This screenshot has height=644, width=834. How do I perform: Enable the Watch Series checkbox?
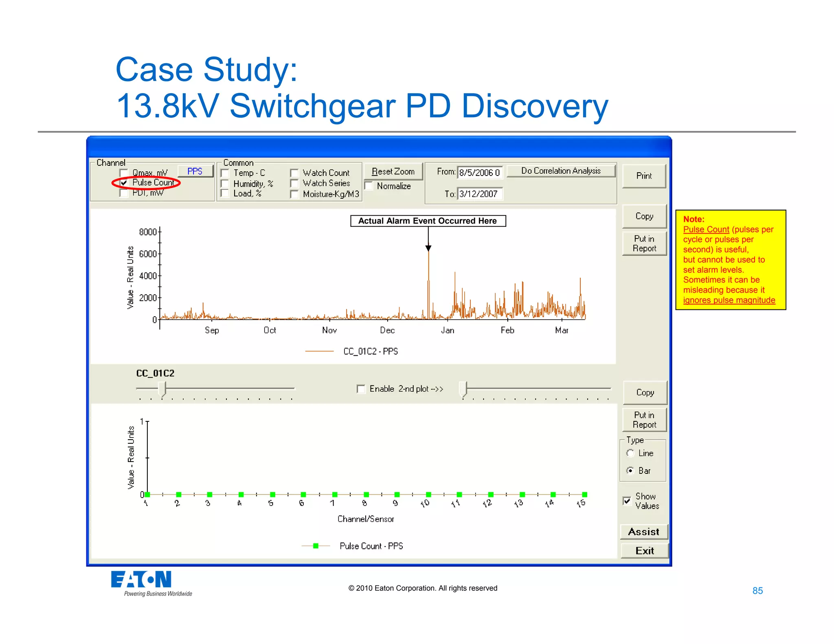pos(294,184)
